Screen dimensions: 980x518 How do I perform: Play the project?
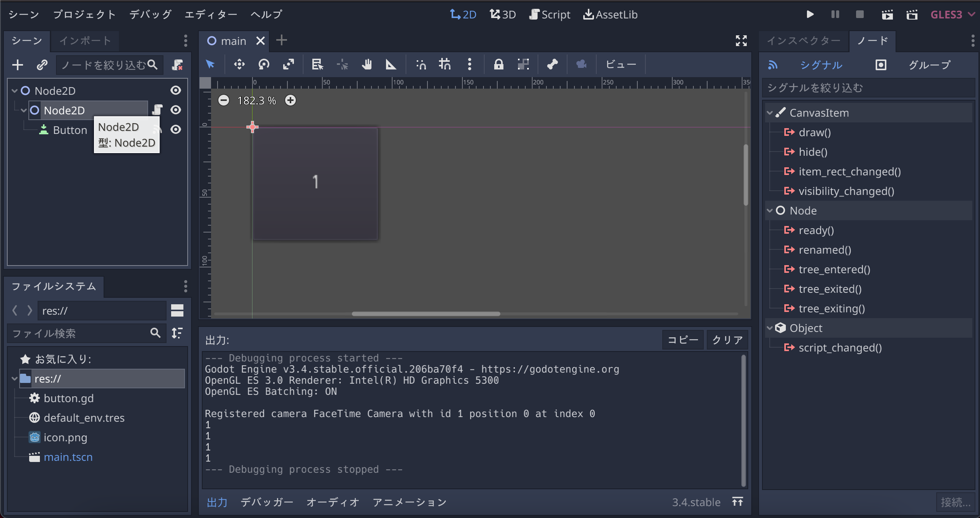pyautogui.click(x=810, y=15)
